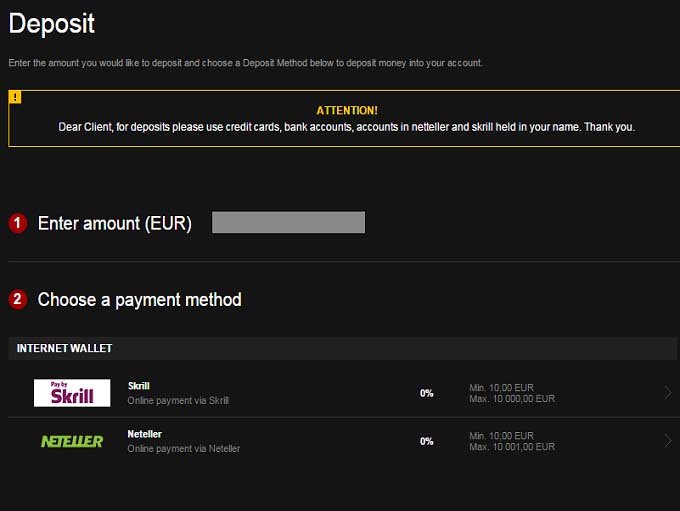
Task: Select the Pay by Skrill logo
Action: pos(72,393)
